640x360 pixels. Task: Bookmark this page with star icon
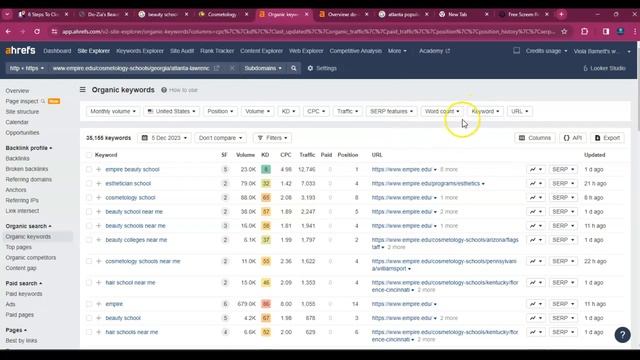pos(564,31)
